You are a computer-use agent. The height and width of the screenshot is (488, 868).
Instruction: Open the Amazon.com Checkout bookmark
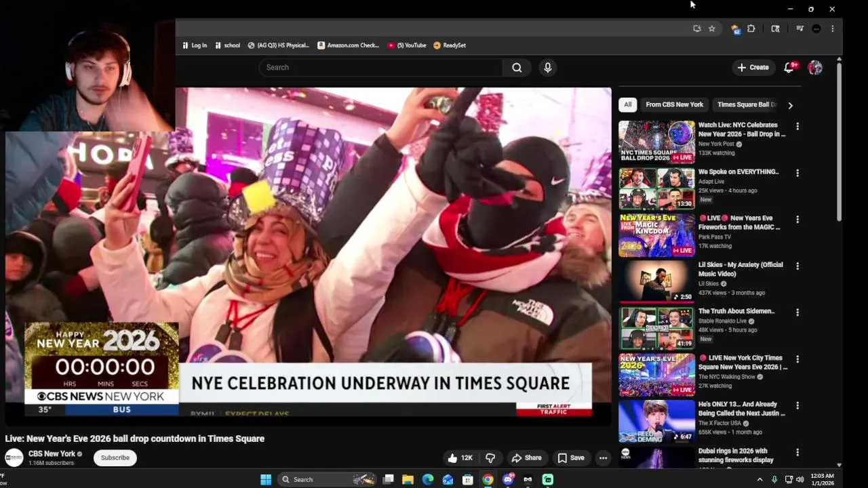349,45
